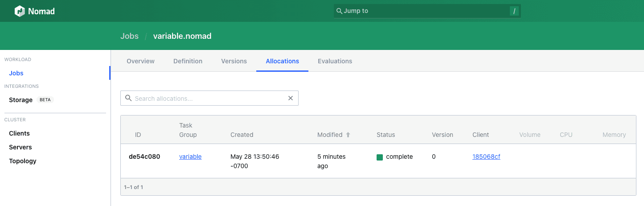Open the Overview tab

140,61
